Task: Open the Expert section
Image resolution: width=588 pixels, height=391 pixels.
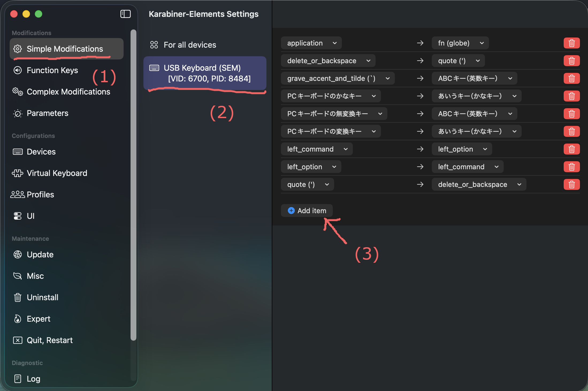Action: point(67,319)
